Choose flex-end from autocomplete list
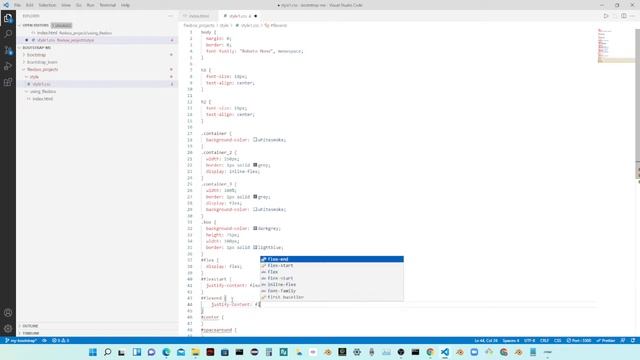Viewport: 640px width, 360px height. coord(332,259)
